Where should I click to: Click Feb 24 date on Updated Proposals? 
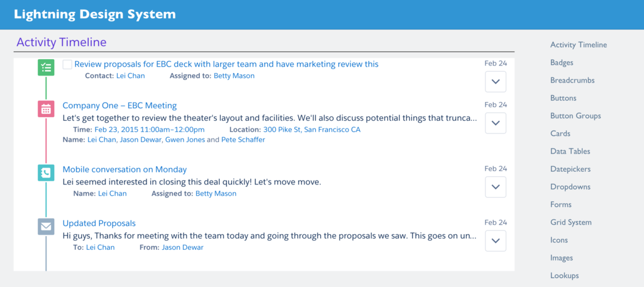[x=496, y=222]
